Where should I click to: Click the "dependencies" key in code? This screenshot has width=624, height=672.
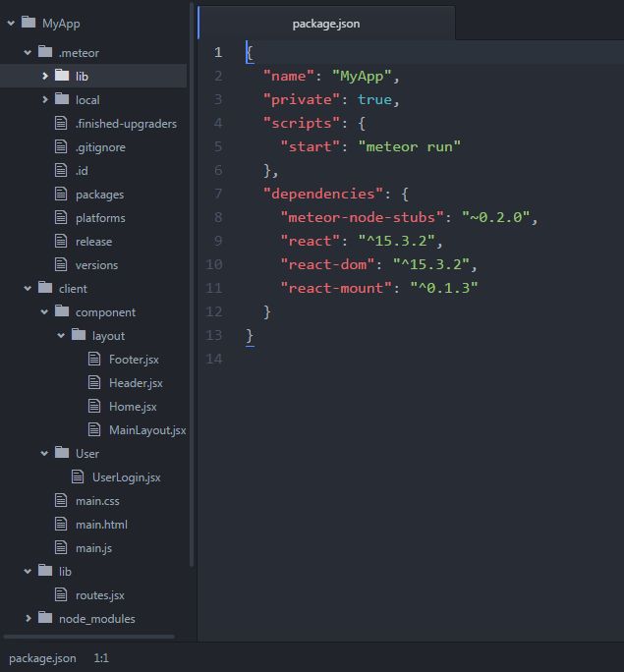(322, 194)
